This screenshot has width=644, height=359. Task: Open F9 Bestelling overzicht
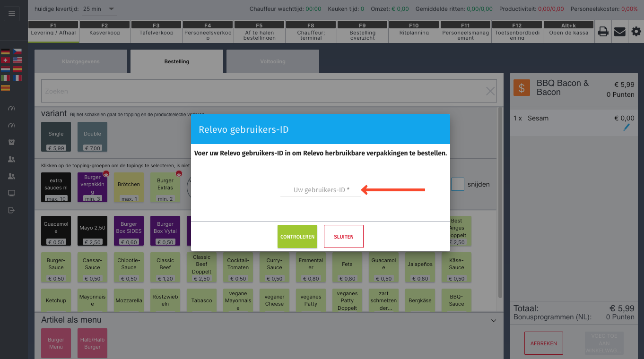[362, 32]
